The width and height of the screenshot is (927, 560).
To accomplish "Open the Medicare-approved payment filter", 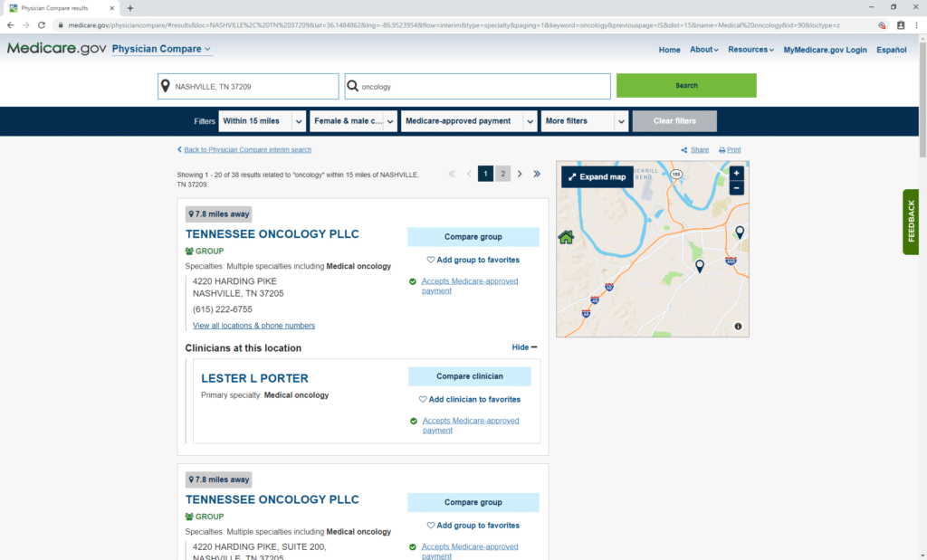I will point(469,121).
